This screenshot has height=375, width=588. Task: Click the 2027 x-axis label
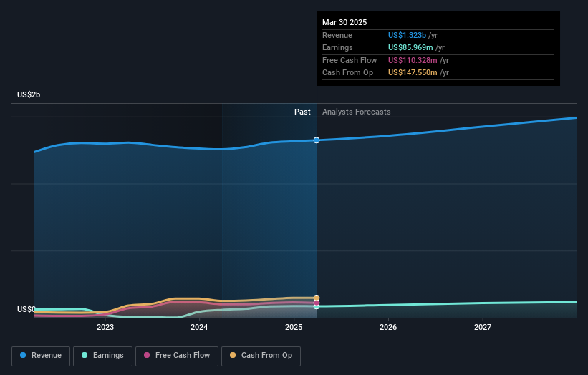click(483, 327)
